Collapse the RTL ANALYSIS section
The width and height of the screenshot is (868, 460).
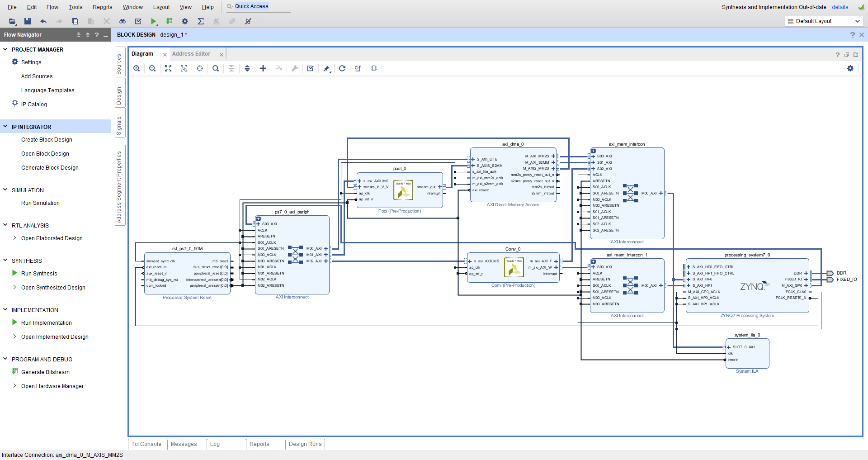[x=5, y=225]
